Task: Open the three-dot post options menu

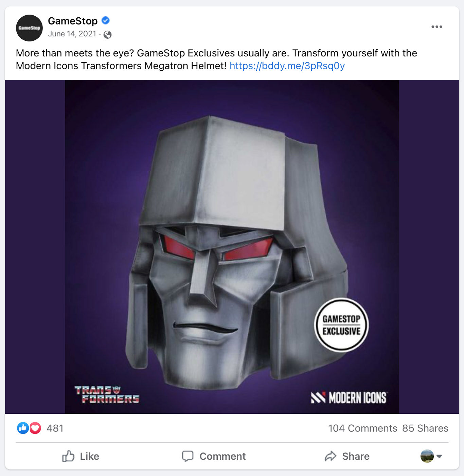Action: pos(436,27)
